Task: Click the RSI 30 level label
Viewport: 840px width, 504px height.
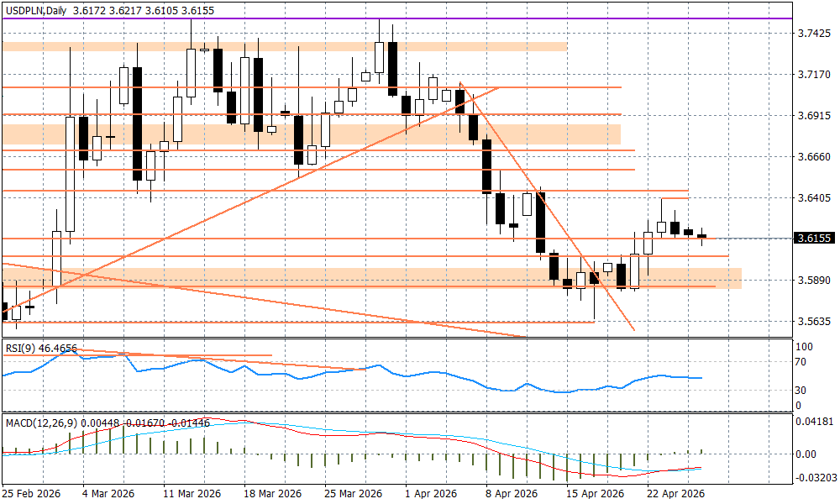Action: pos(801,391)
